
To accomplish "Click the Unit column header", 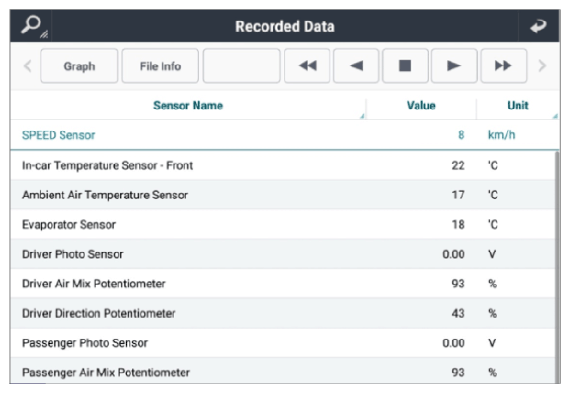I will pos(518,105).
